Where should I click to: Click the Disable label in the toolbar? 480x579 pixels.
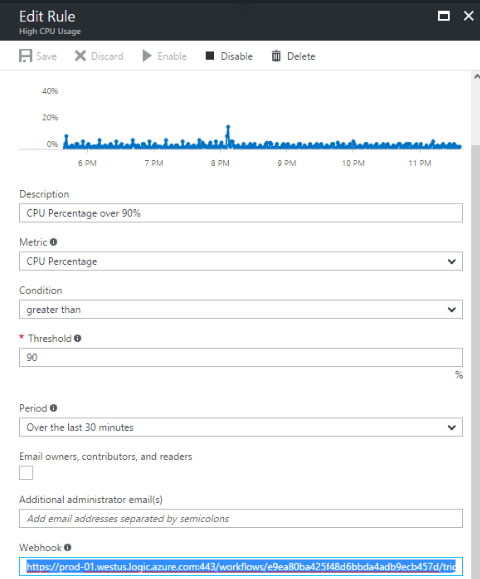coord(237,56)
